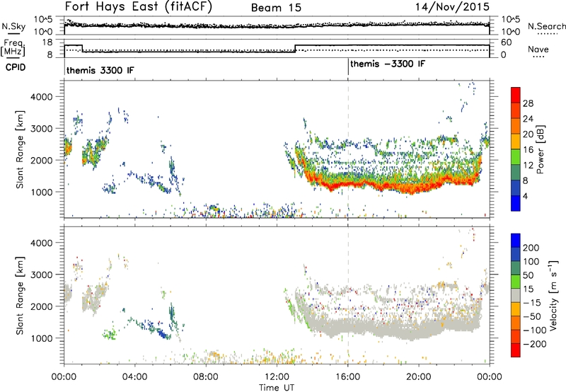Click the 'Nave' legend label
The image size is (566, 392).
pos(538,49)
